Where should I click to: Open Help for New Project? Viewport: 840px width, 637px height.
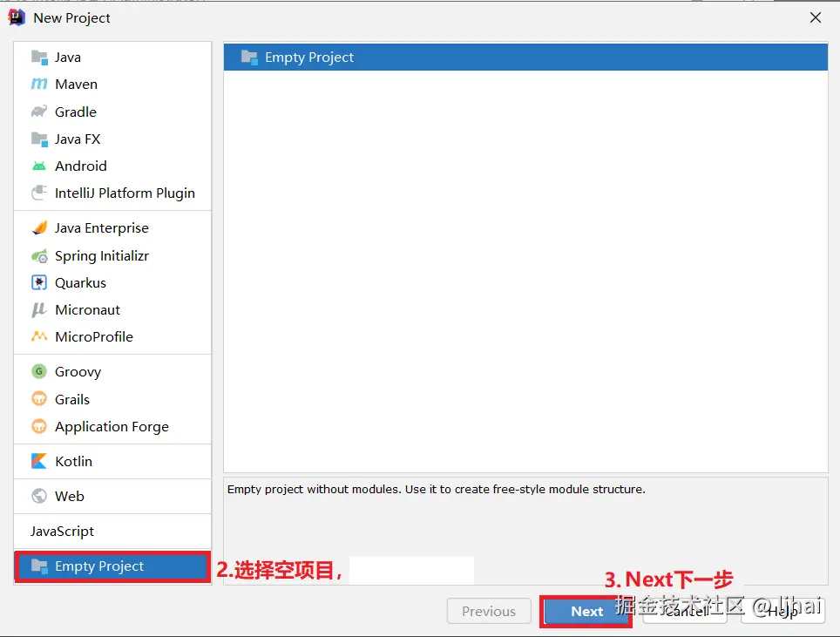tap(782, 611)
